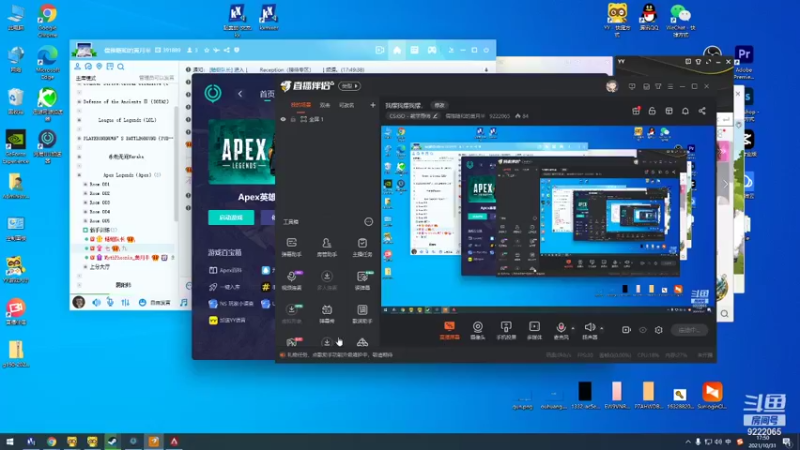
Task: Click the YY window search magnifier icon
Action: pos(121,67)
